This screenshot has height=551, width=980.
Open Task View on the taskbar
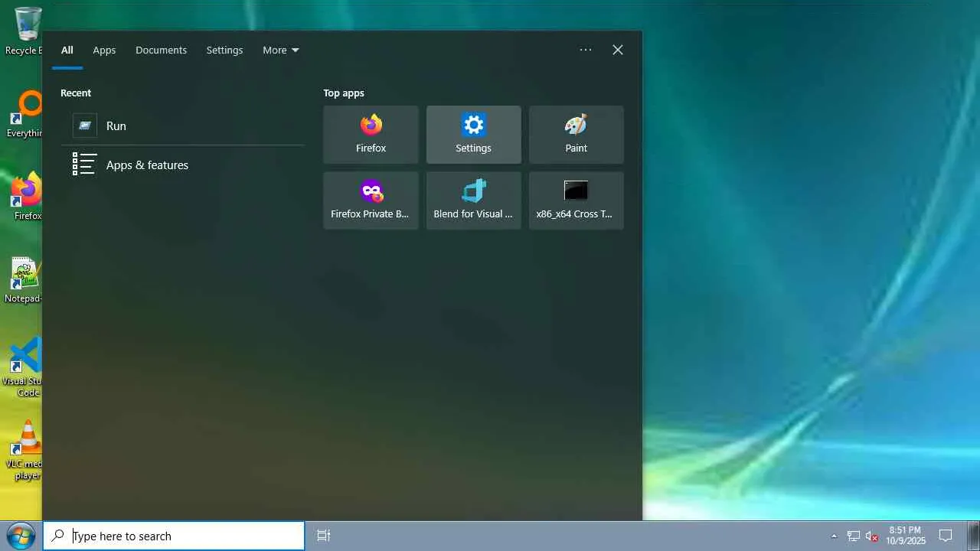(324, 536)
